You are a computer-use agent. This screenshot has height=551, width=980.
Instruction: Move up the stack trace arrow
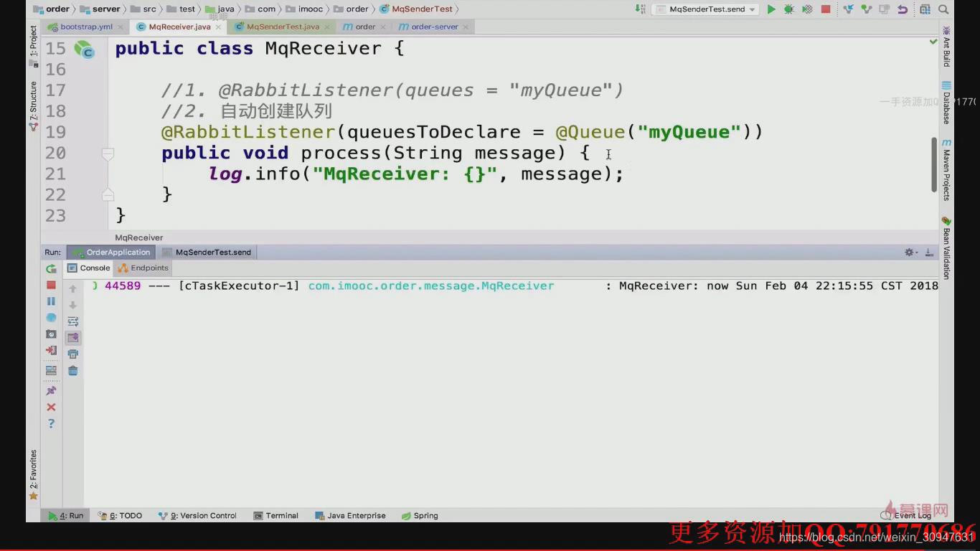(72, 288)
